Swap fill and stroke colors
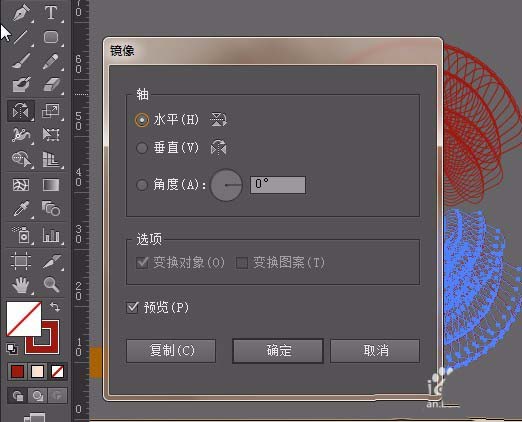Image resolution: width=522 pixels, height=422 pixels. pos(55,307)
